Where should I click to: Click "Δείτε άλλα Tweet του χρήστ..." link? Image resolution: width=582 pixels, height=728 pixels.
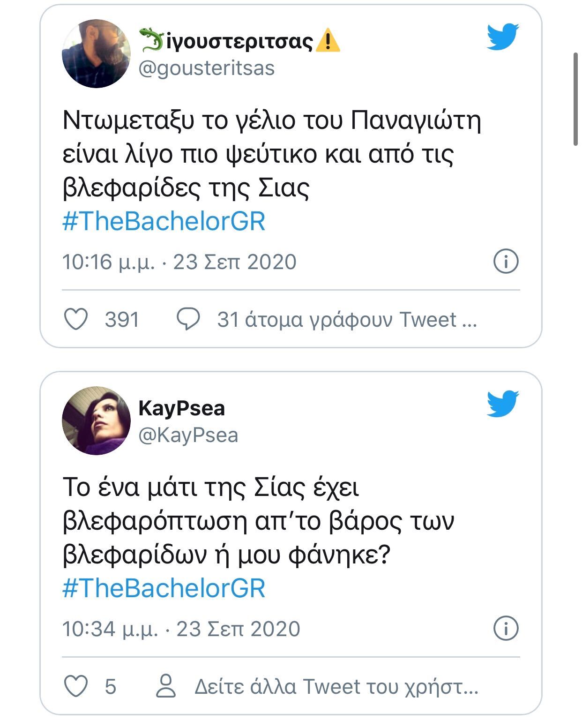tap(336, 687)
